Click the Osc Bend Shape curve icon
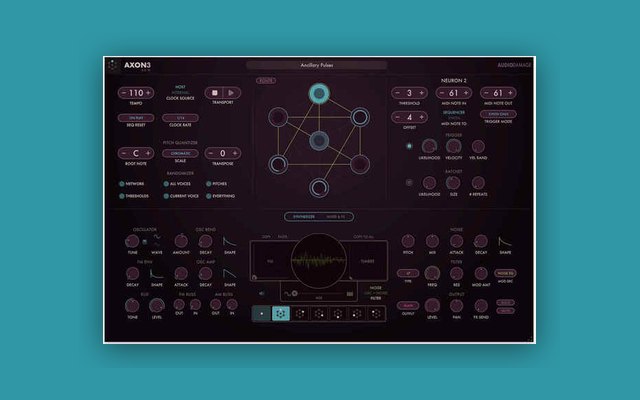640x400 pixels. point(229,241)
